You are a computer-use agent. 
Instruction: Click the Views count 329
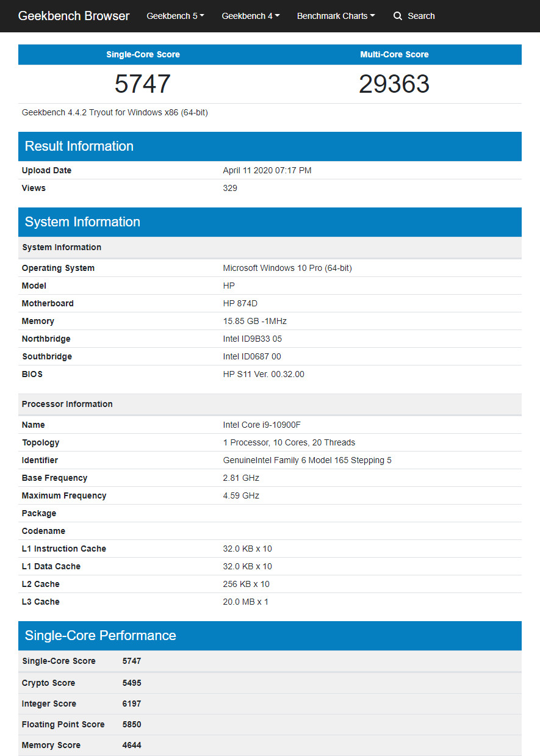pos(230,188)
